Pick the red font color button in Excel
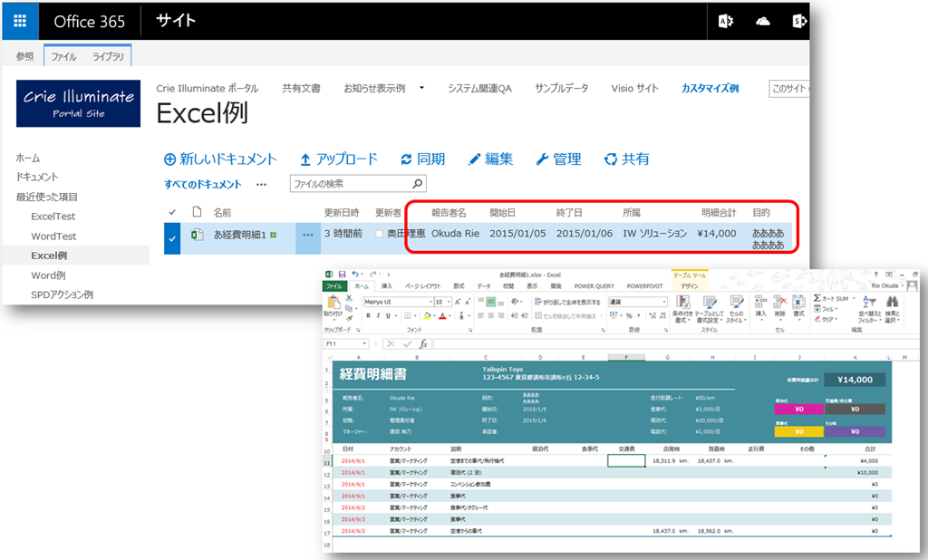The image size is (928, 560). 442,315
